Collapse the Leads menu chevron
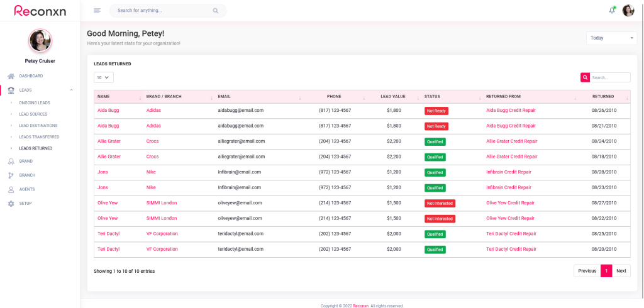Screen dimensions: 644x308 click(72, 90)
